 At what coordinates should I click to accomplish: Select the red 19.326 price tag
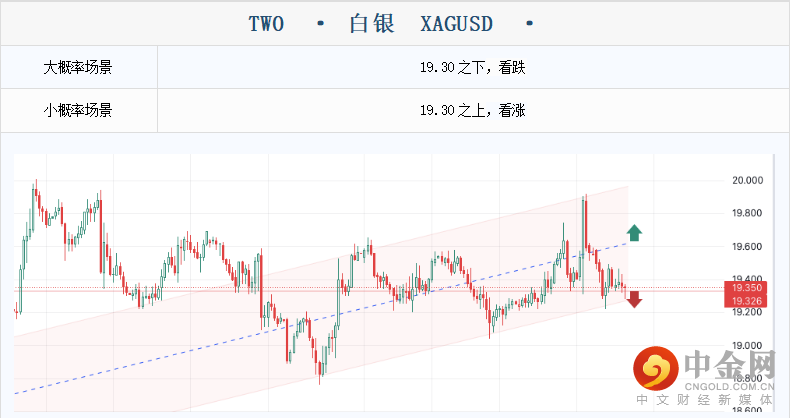pyautogui.click(x=748, y=301)
